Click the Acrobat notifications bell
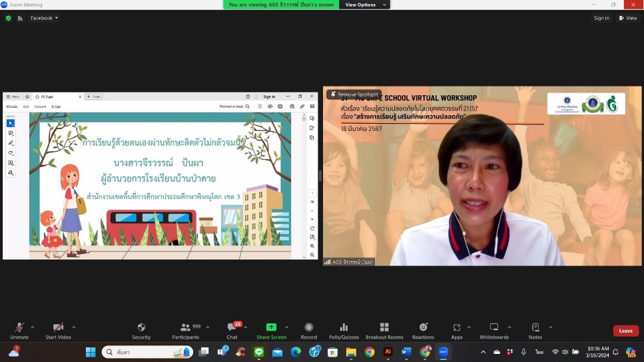 (256, 96)
